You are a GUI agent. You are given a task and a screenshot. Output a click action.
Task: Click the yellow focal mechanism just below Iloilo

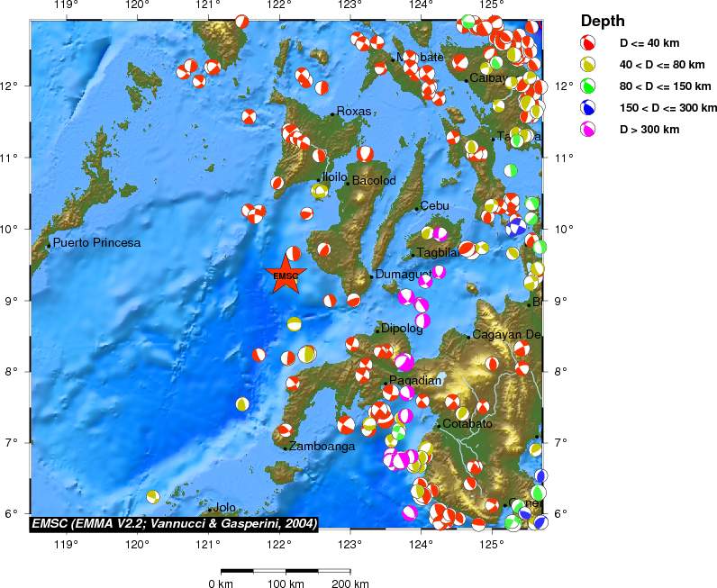pos(319,191)
